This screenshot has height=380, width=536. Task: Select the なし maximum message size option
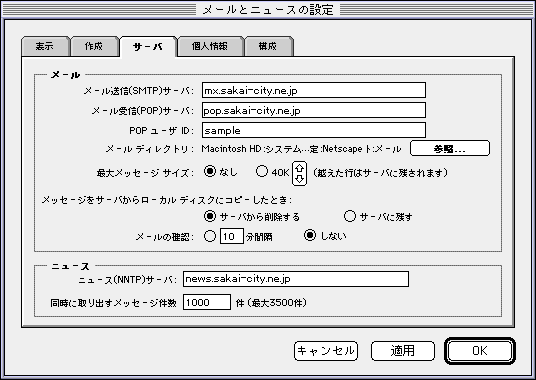210,171
